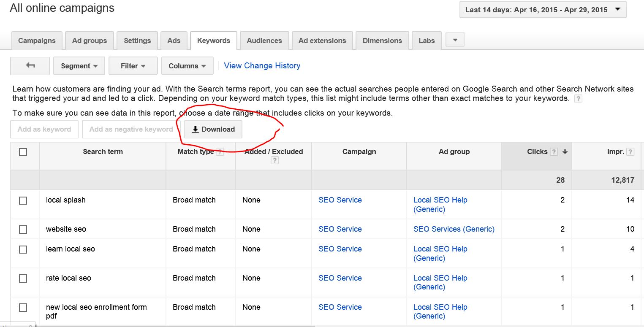
Task: Open the Ads tab
Action: (x=174, y=41)
